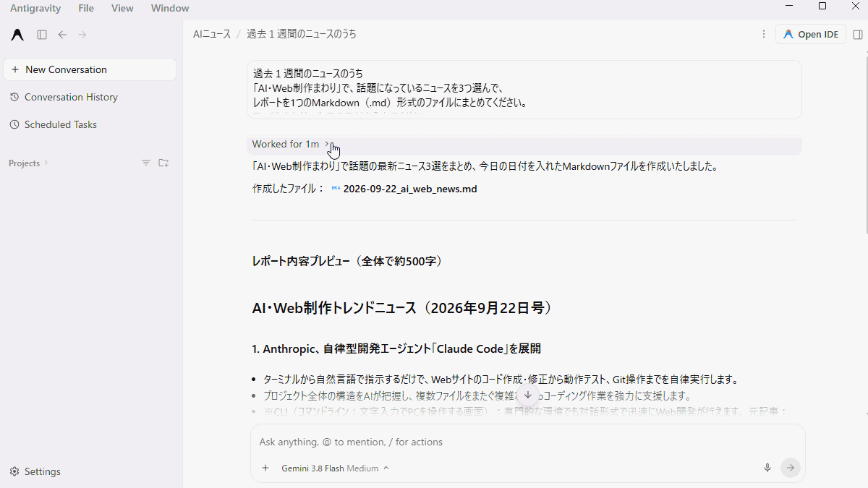Toggle the left sidebar panel icon
Image resolution: width=868 pixels, height=488 pixels.
pyautogui.click(x=42, y=35)
